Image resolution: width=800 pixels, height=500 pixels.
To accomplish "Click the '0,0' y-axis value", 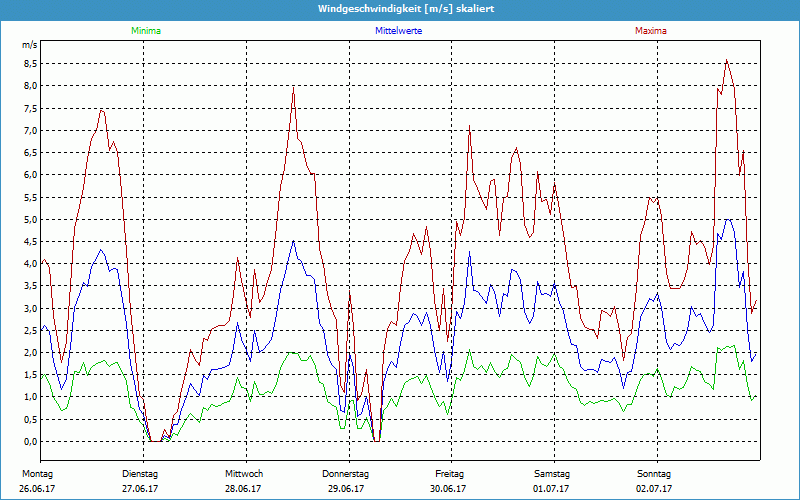I will (x=30, y=442).
